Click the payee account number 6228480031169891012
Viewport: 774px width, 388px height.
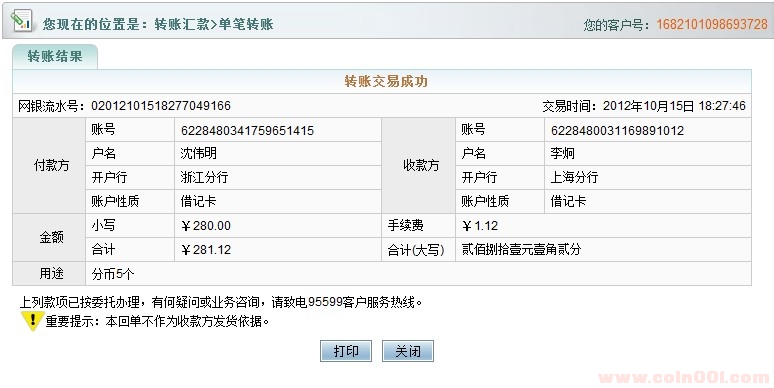(618, 131)
